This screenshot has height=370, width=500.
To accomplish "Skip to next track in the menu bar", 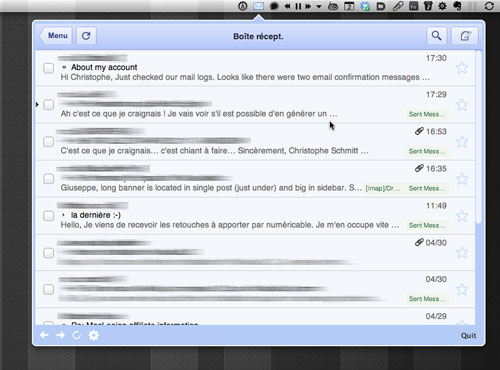I will click(x=308, y=6).
